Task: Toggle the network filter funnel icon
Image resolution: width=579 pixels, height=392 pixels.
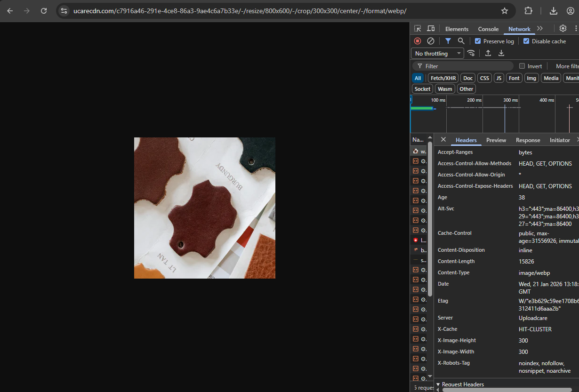Action: click(448, 41)
